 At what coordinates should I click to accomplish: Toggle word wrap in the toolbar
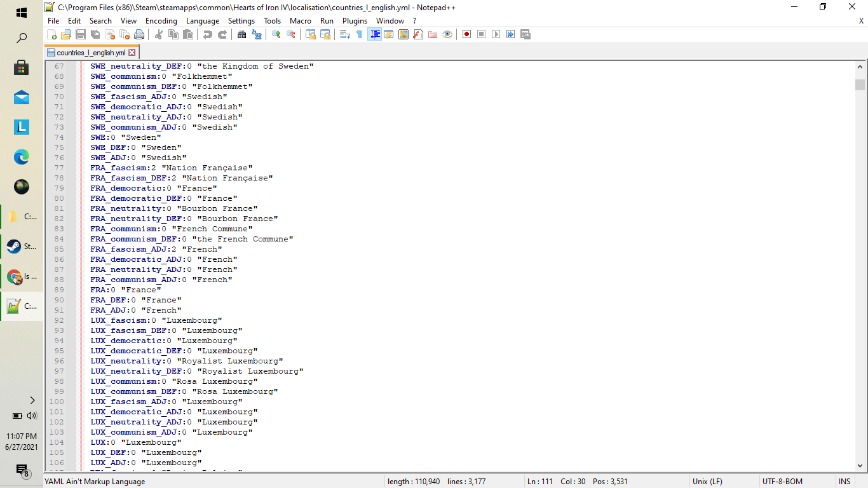click(x=345, y=34)
